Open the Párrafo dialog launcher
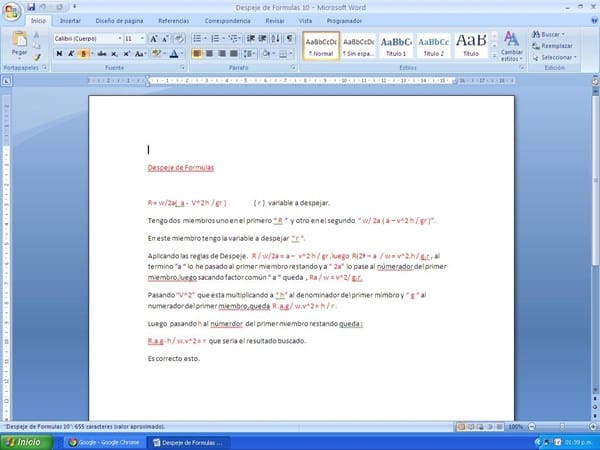Viewport: 600px width, 450px height. pos(293,68)
